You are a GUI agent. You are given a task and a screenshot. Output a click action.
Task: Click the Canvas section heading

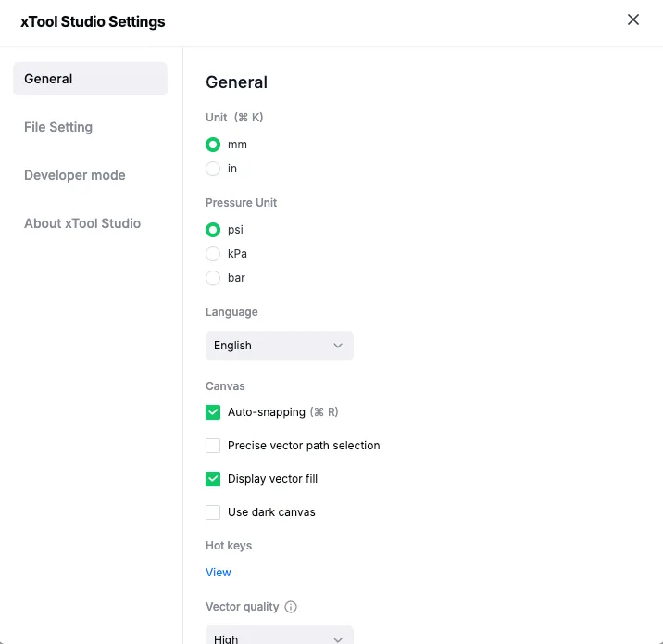click(225, 386)
